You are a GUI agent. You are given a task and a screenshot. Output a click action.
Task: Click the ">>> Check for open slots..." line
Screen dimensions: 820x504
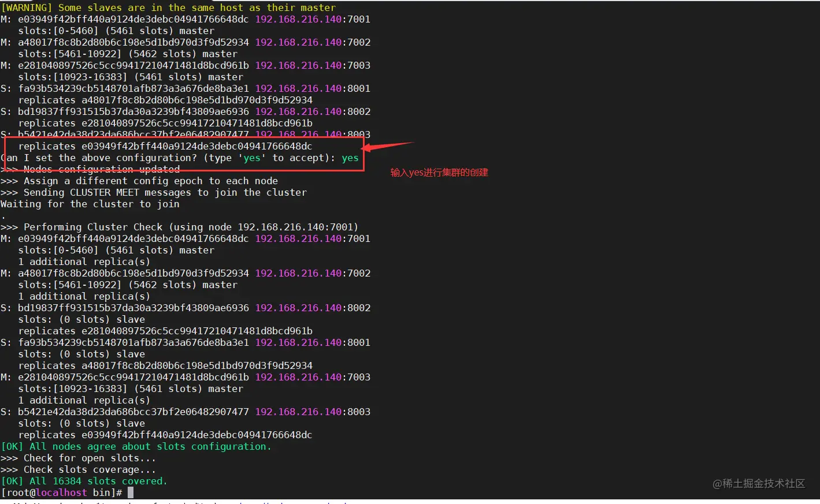79,458
